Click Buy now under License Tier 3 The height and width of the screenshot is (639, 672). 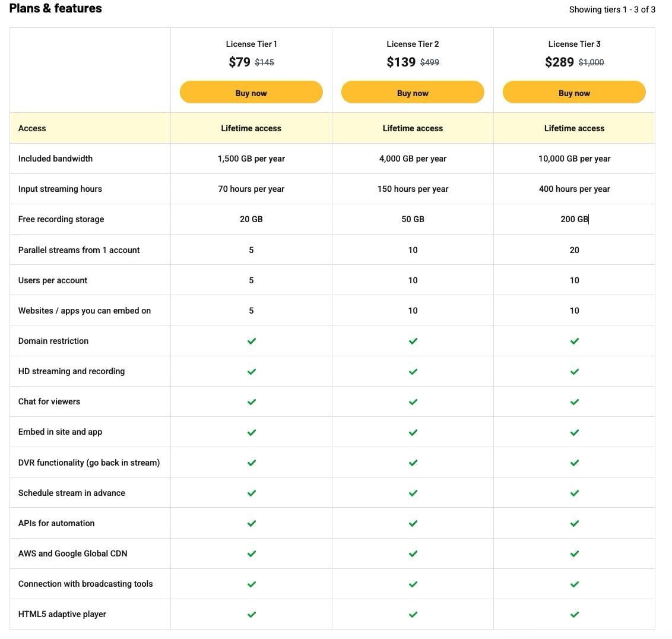pos(574,92)
